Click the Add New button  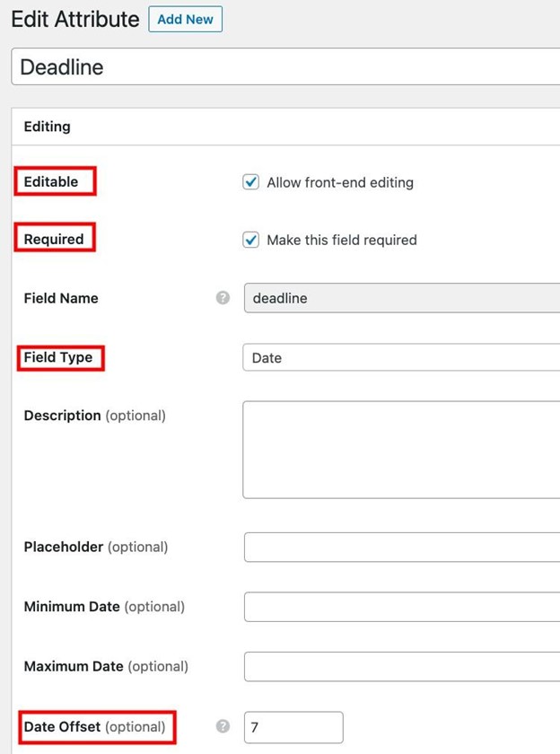coord(185,19)
